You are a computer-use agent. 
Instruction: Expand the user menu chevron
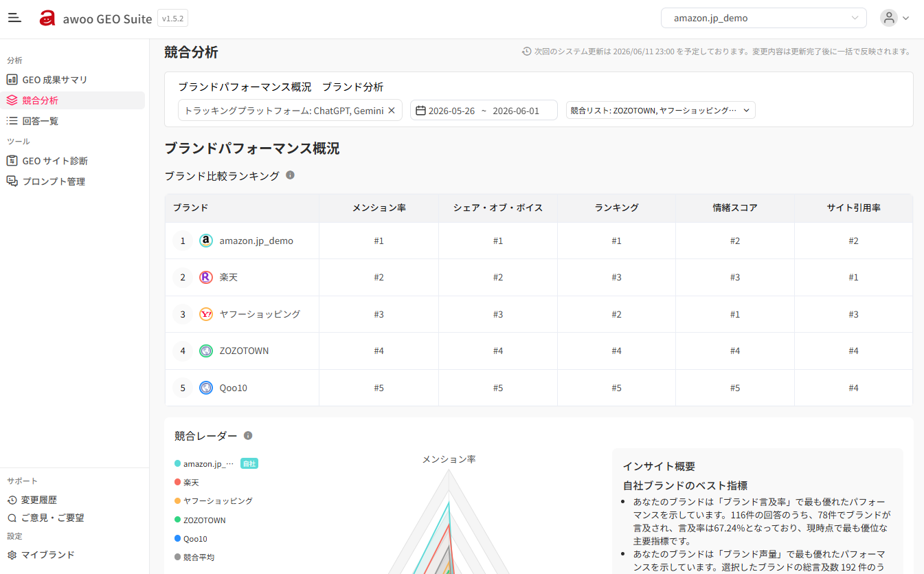click(906, 19)
